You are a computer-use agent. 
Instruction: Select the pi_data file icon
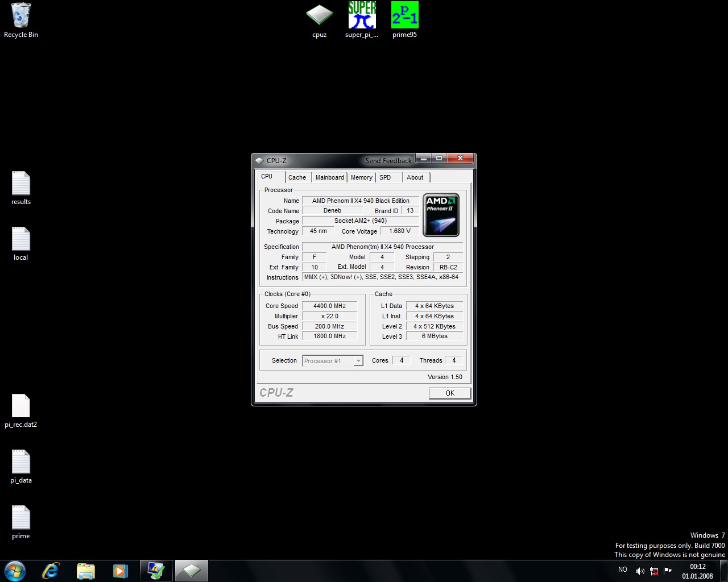21,467
